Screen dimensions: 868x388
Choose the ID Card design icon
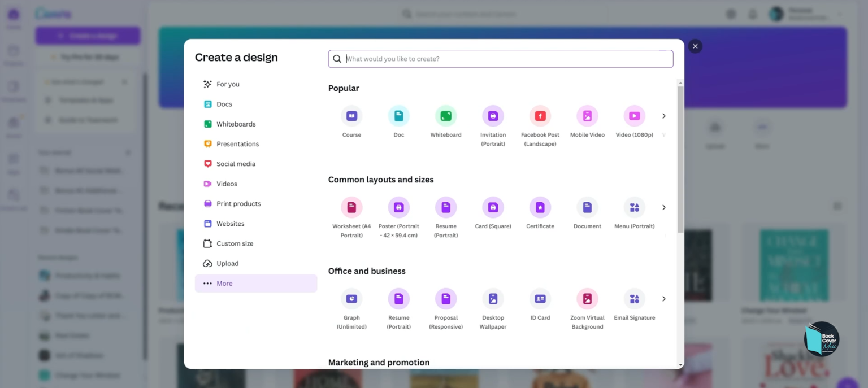click(540, 299)
